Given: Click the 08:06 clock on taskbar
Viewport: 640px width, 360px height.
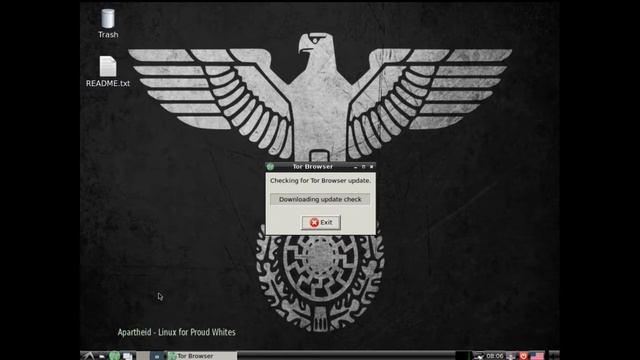Looking at the screenshot, I should (495, 356).
